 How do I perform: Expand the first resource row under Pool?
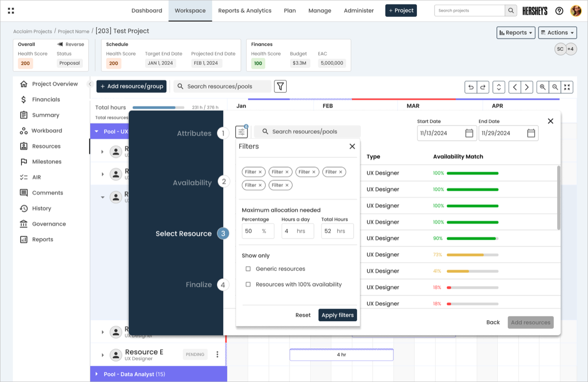click(102, 152)
